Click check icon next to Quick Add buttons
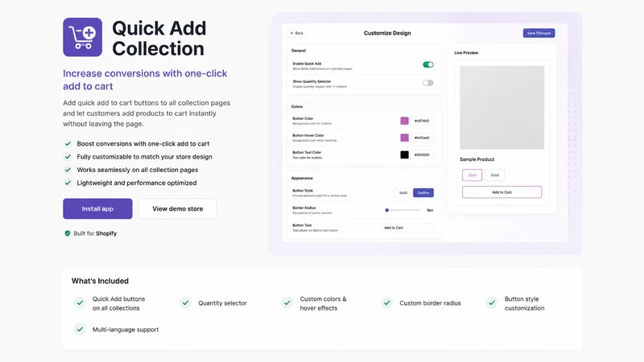The height and width of the screenshot is (362, 644). tap(80, 303)
